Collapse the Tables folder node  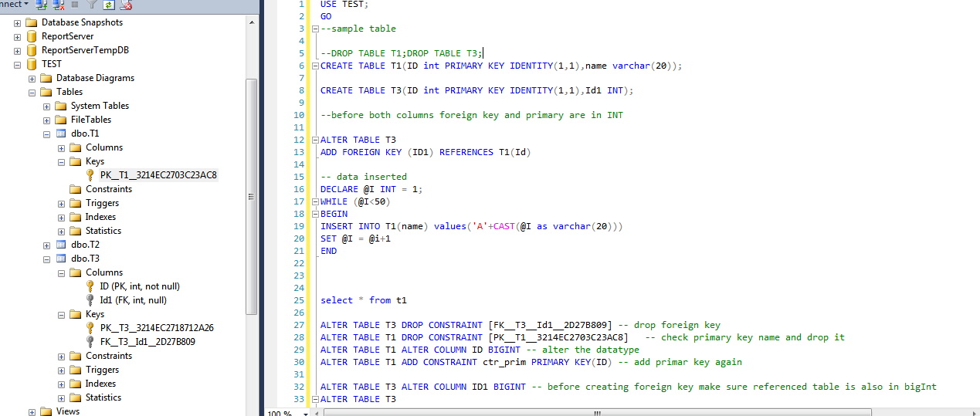(x=32, y=92)
